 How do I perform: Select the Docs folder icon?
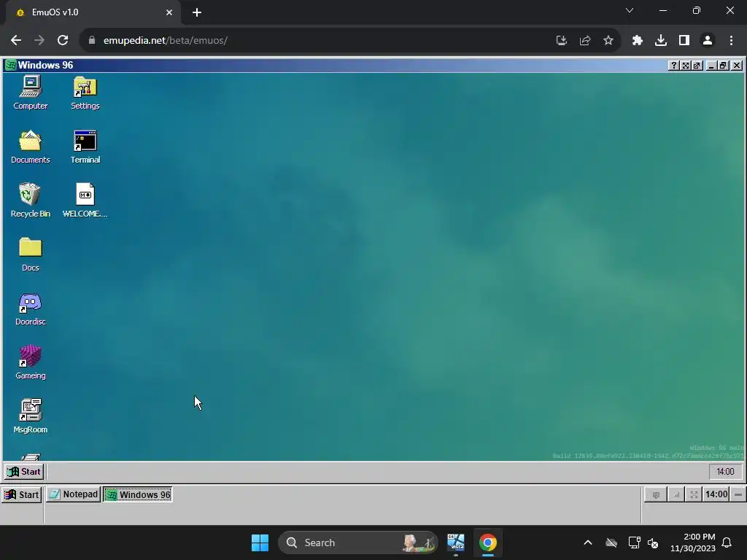(x=30, y=254)
